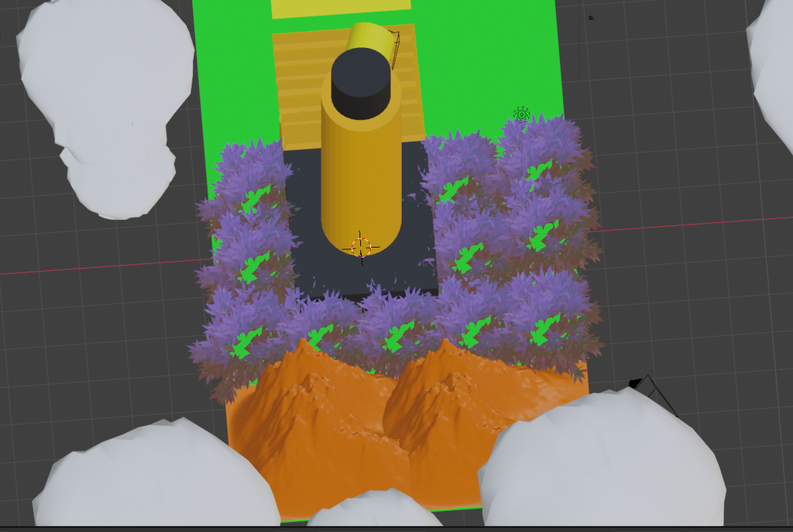Select the tiny dark object on the empty grid
This screenshot has height=532, width=793.
[x=591, y=17]
